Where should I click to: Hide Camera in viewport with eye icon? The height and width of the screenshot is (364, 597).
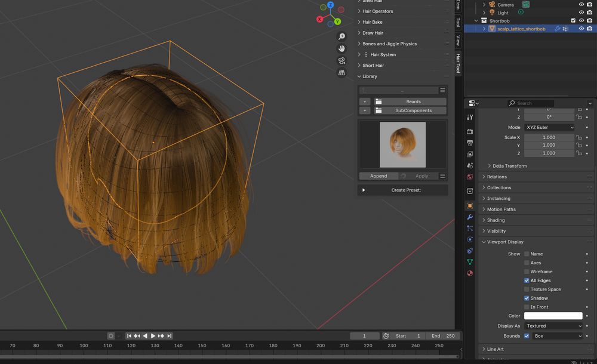click(x=581, y=4)
